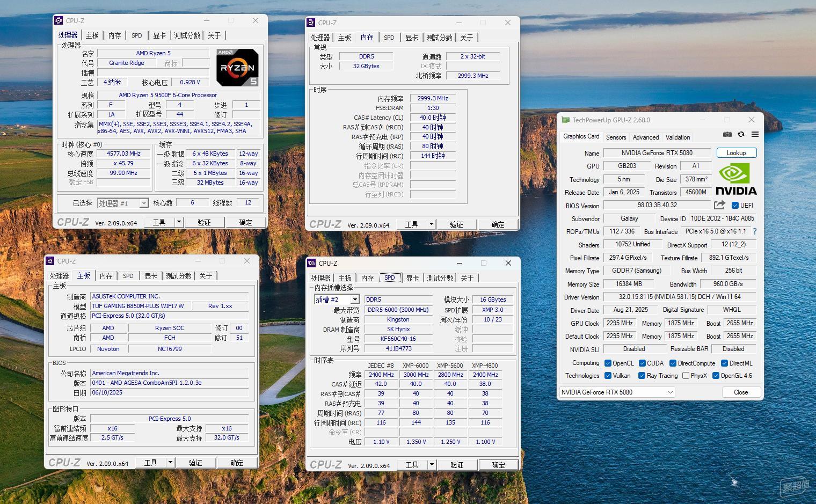Click the Driver Version field in GPU-Z
This screenshot has width=816, height=504.
[x=680, y=297]
